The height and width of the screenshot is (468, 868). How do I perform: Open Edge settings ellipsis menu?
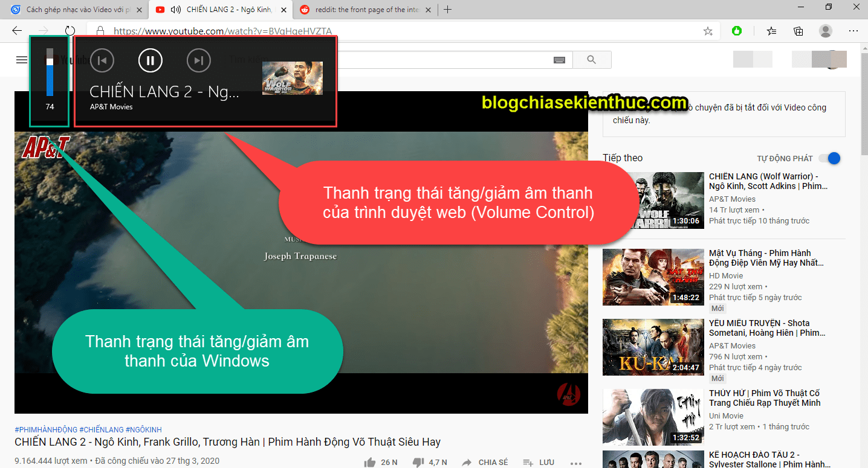point(853,31)
